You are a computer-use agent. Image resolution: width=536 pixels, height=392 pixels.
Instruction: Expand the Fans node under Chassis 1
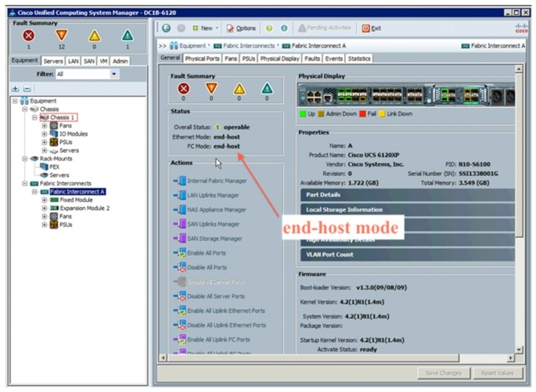[x=45, y=126]
